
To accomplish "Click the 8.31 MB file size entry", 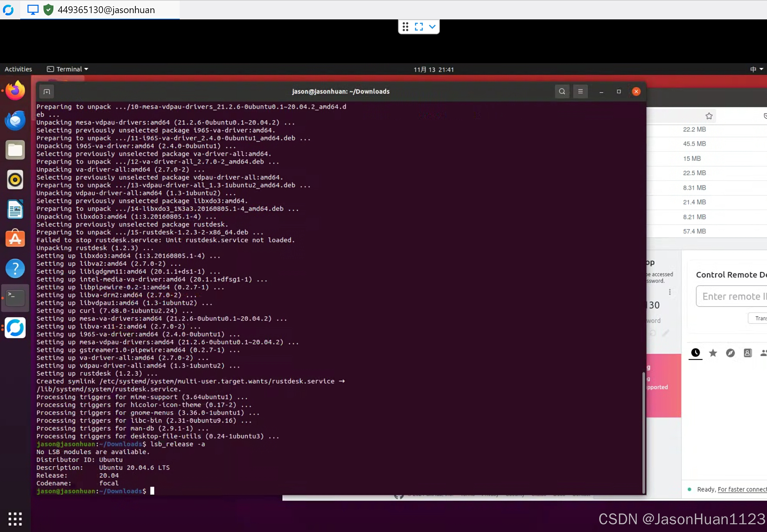I will [x=694, y=188].
